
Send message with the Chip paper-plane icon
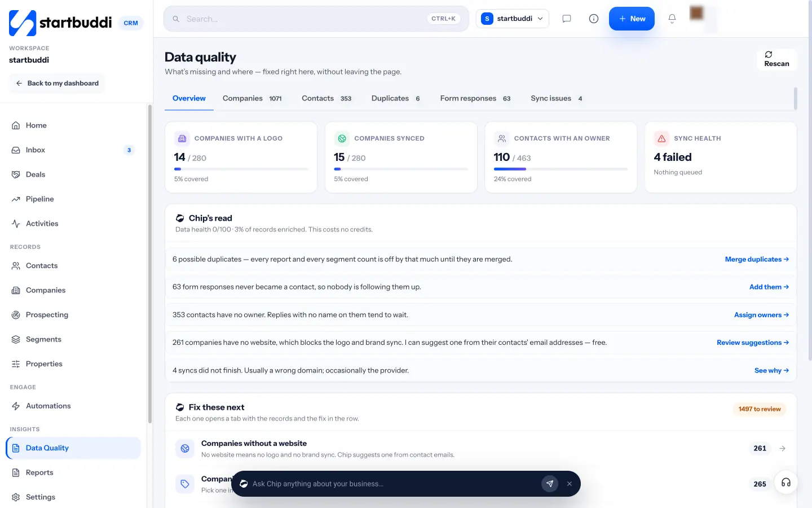coord(550,484)
